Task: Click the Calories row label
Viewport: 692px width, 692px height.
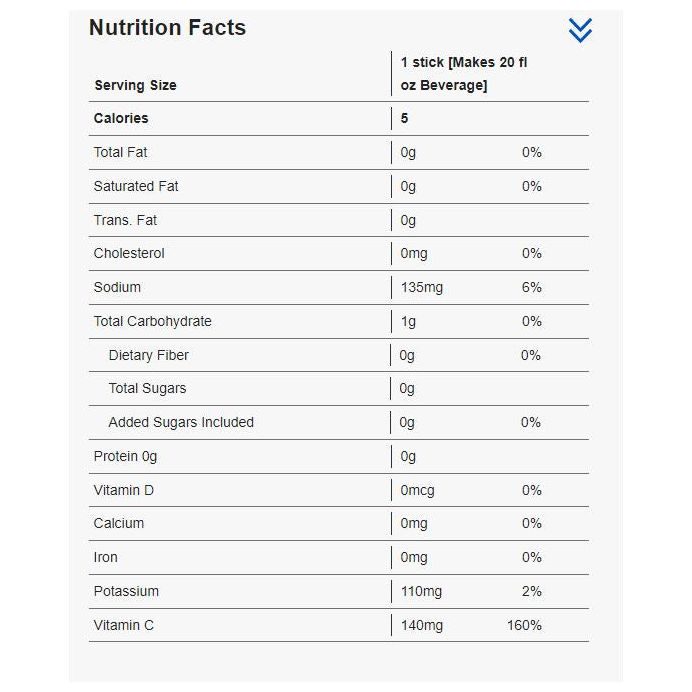Action: [x=121, y=118]
